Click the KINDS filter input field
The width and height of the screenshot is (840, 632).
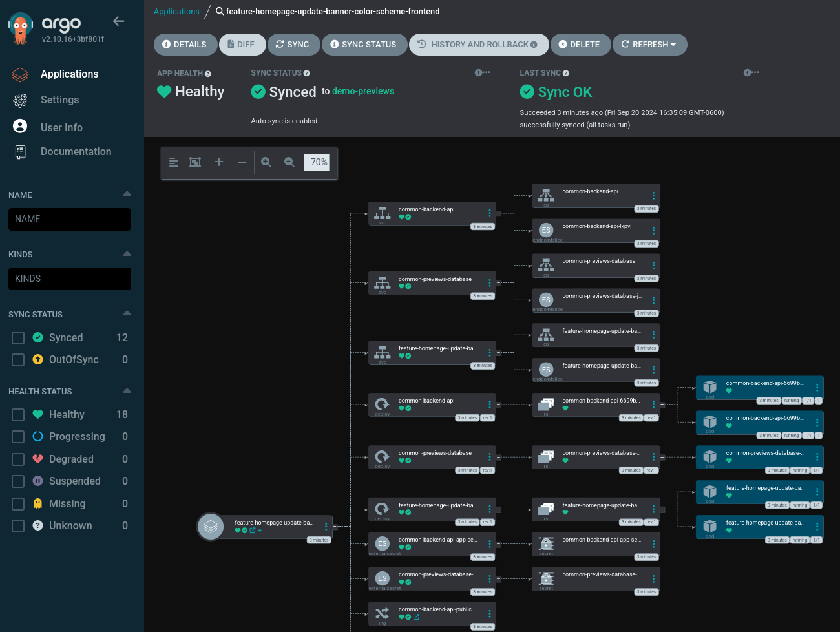pyautogui.click(x=70, y=279)
